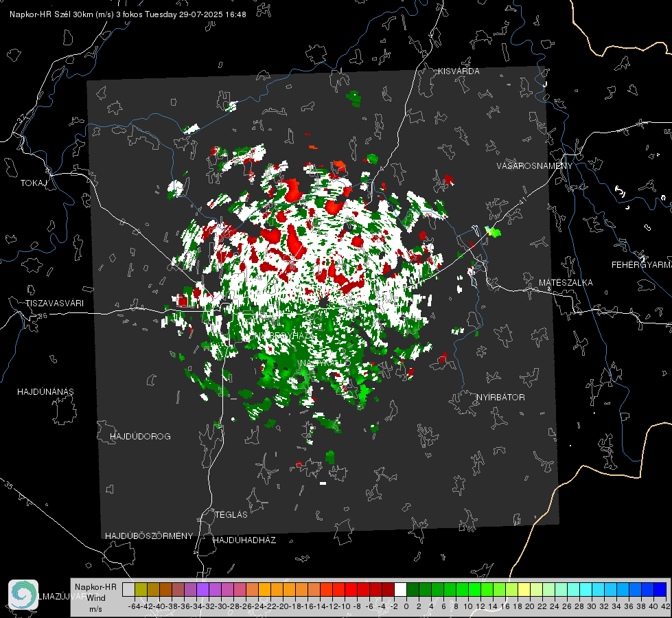Click the Wind label in the legend

pyautogui.click(x=96, y=598)
